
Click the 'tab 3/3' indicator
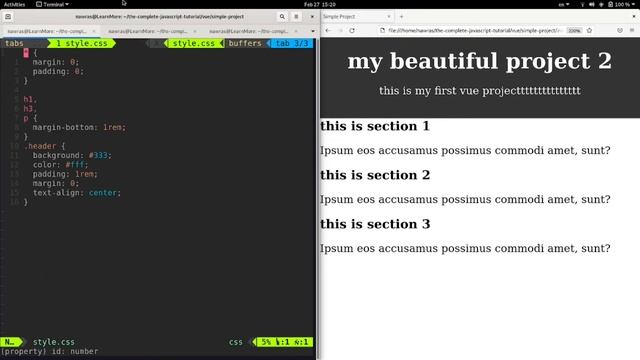(x=291, y=43)
